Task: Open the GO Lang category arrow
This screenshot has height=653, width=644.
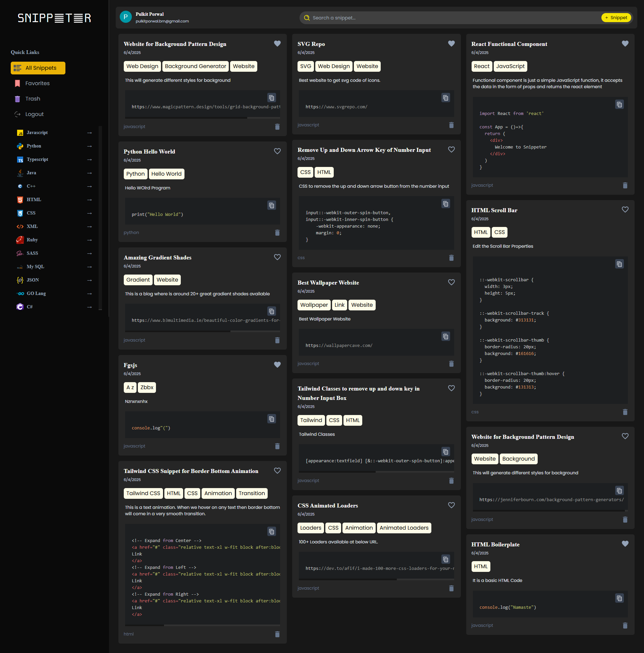Action: tap(89, 294)
